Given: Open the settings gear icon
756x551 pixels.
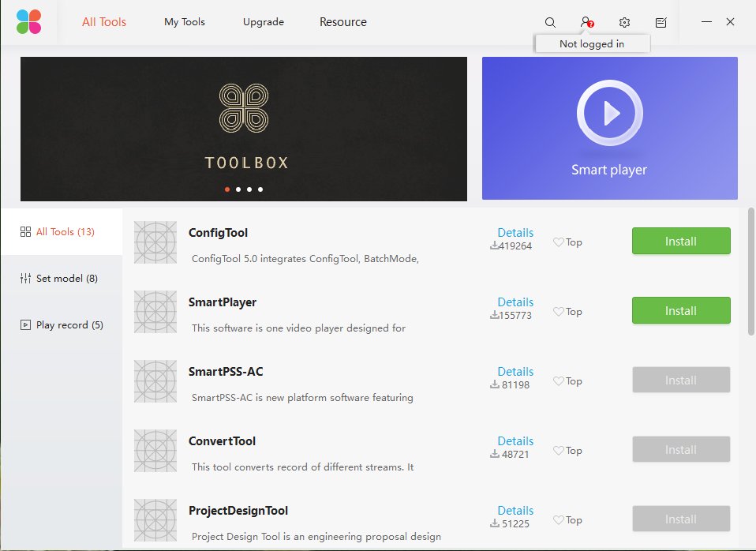Looking at the screenshot, I should pyautogui.click(x=624, y=22).
